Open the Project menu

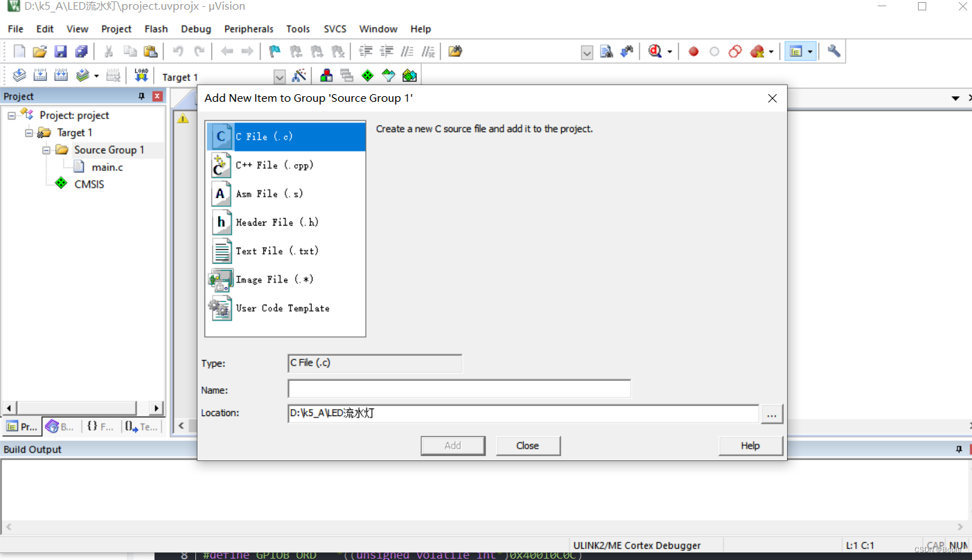(x=116, y=29)
